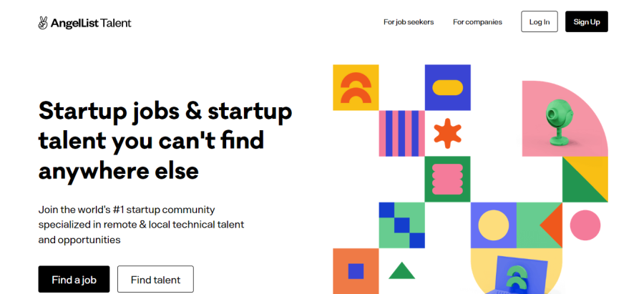
Task: Click the Find a job button
Action: 74,280
